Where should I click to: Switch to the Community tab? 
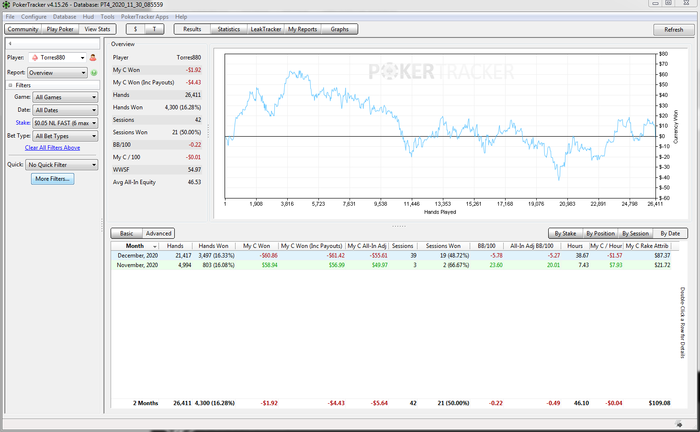(23, 29)
